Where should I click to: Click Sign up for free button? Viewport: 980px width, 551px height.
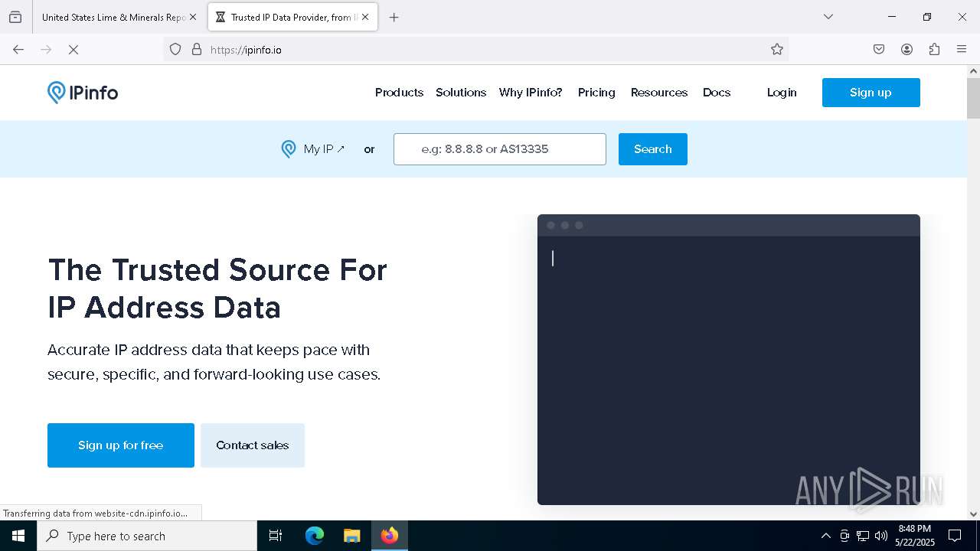point(121,445)
